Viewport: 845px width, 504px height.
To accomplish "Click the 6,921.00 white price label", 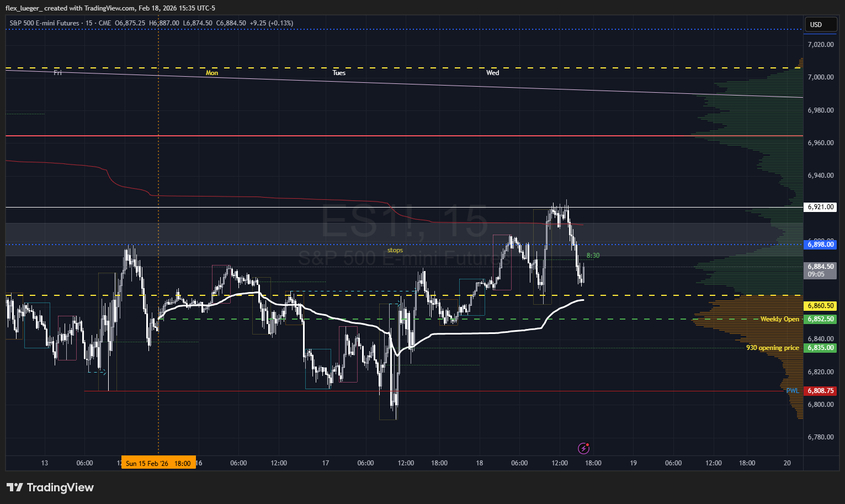I will click(x=820, y=207).
